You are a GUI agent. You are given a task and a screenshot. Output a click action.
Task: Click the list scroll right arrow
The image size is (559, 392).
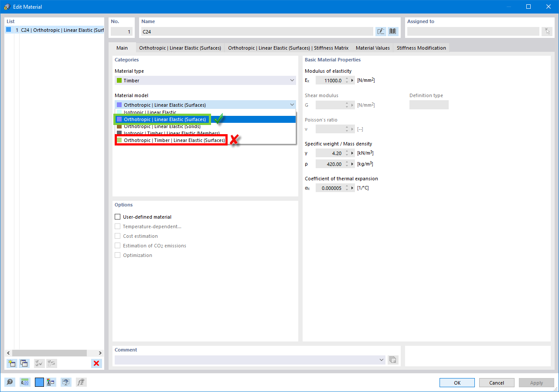pyautogui.click(x=101, y=353)
